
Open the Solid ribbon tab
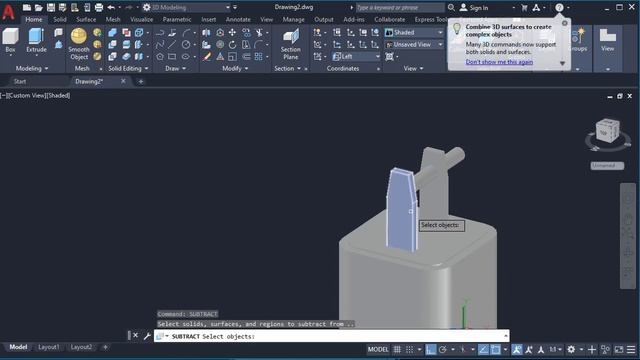pyautogui.click(x=60, y=19)
